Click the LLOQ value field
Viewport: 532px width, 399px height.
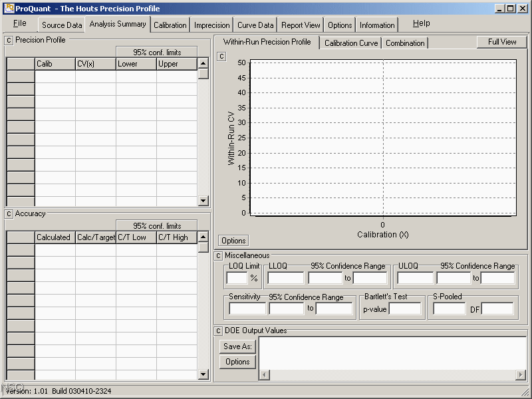coord(286,278)
